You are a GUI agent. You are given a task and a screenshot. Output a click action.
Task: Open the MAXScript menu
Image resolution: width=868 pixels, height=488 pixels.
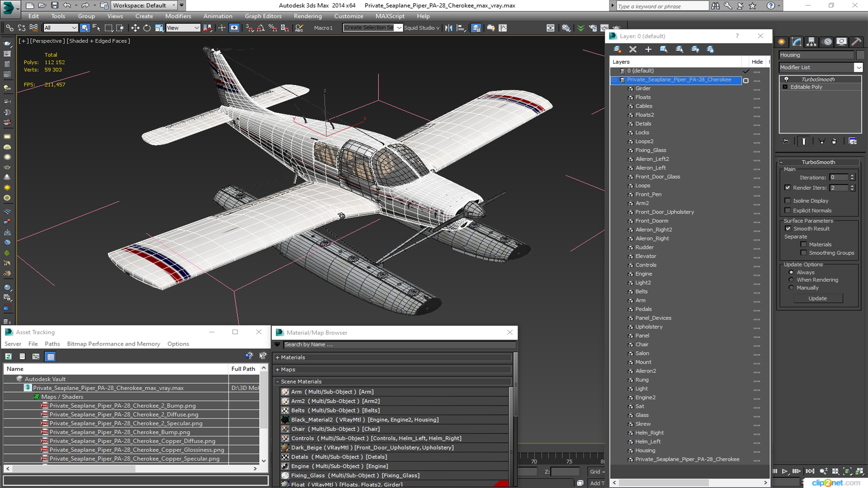click(390, 16)
